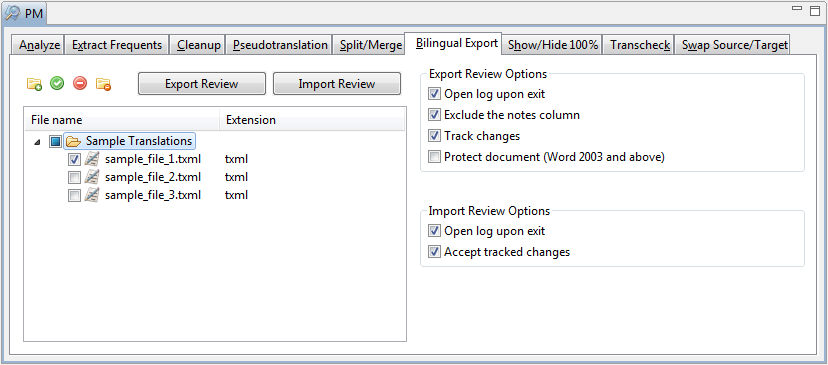The image size is (828, 365).
Task: Uncheck the sample_file_1.txml checkbox
Action: click(74, 159)
